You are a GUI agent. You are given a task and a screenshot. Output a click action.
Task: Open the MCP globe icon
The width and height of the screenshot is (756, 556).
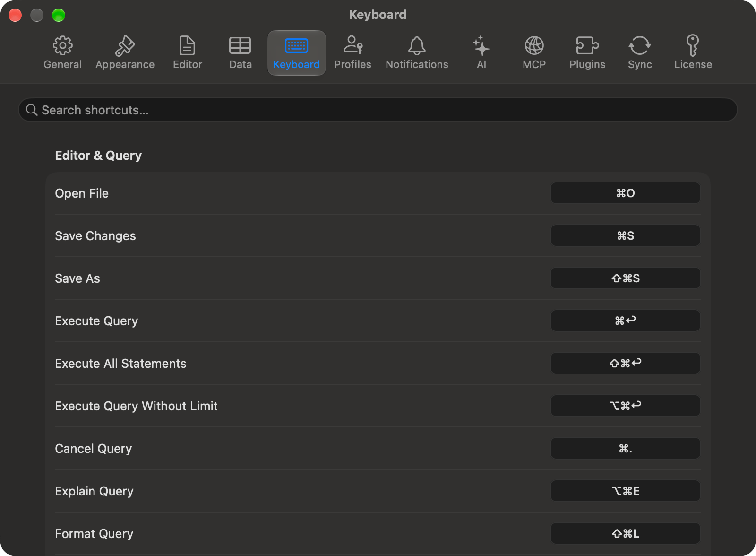click(534, 46)
